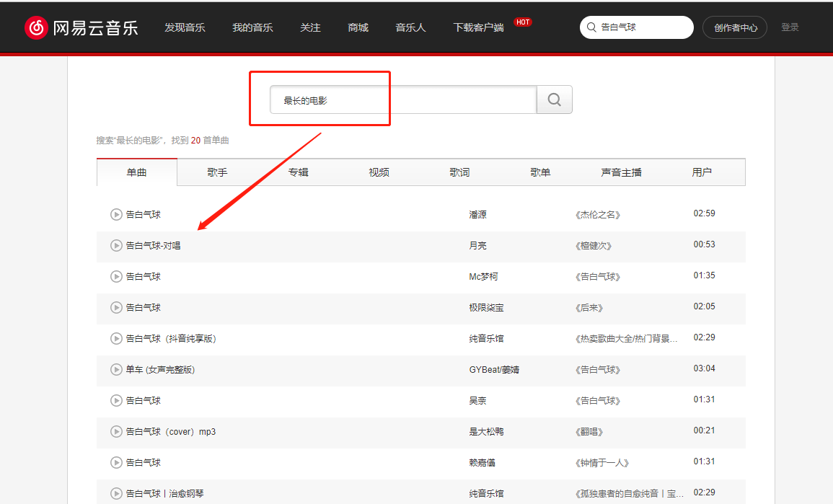833x504 pixels.
Task: Click duration 03:04 in 单车 row
Action: coord(704,368)
